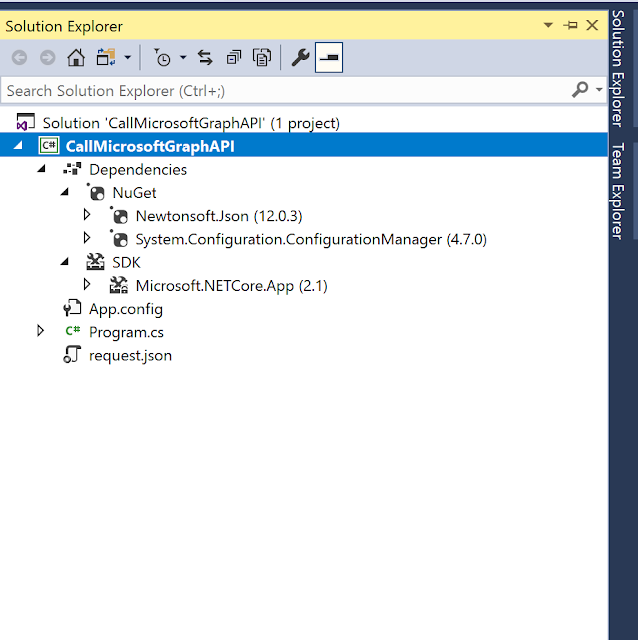Screen dimensions: 638x640
Task: Switch between solutions and folder views icon
Action: (x=106, y=57)
